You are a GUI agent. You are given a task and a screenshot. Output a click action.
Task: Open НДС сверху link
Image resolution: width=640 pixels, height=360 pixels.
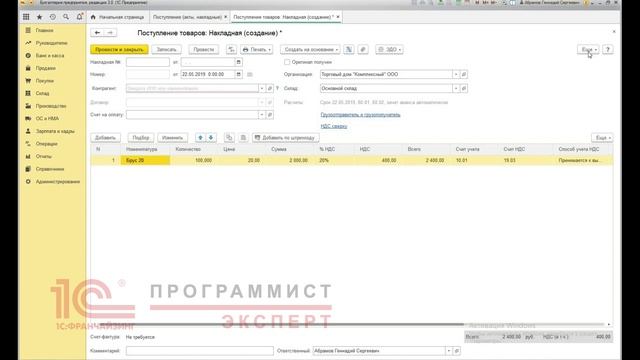pyautogui.click(x=334, y=126)
